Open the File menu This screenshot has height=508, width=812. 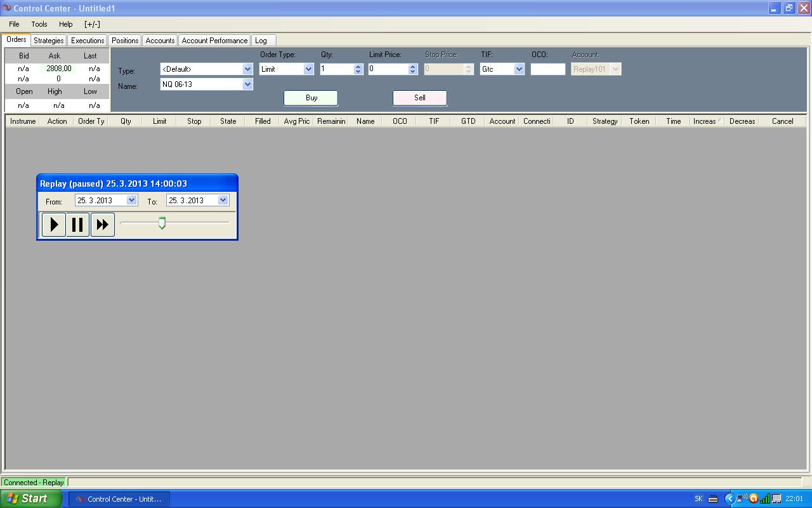click(x=14, y=24)
